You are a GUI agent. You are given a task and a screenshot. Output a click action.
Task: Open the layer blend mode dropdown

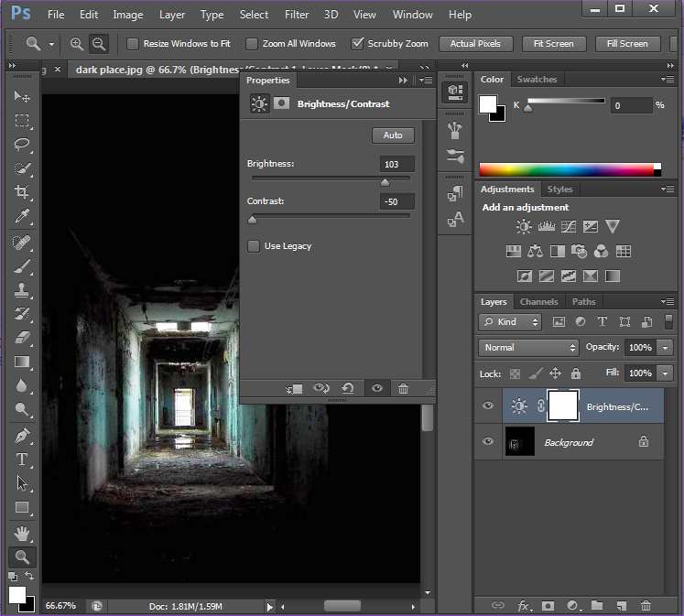point(529,348)
